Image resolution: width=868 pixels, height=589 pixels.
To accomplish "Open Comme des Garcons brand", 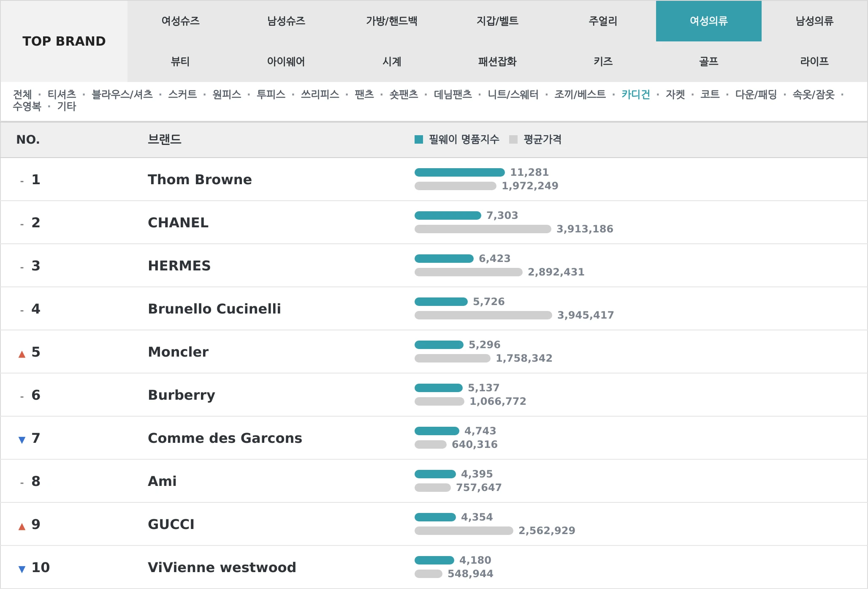I will [225, 438].
